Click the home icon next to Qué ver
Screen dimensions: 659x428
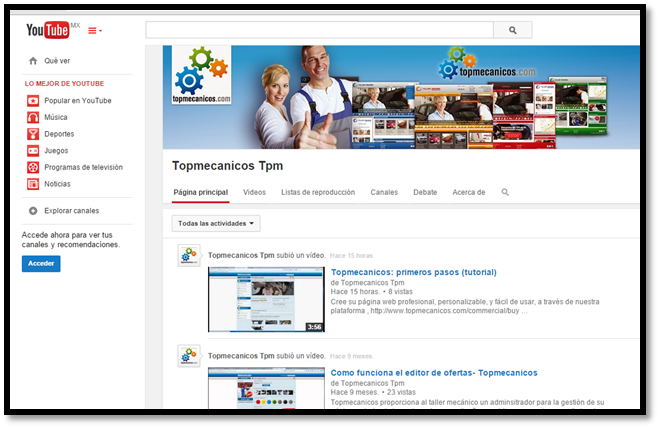[33, 61]
